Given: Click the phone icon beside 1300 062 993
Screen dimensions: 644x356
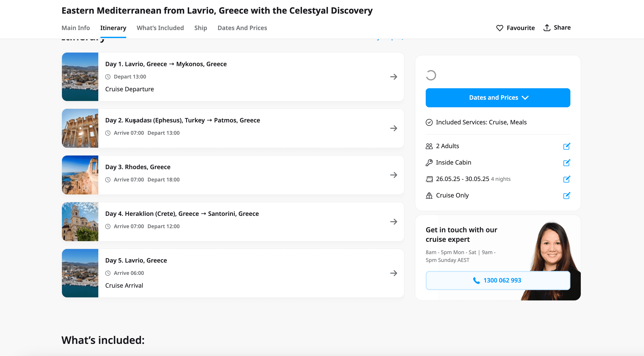Looking at the screenshot, I should (x=476, y=281).
